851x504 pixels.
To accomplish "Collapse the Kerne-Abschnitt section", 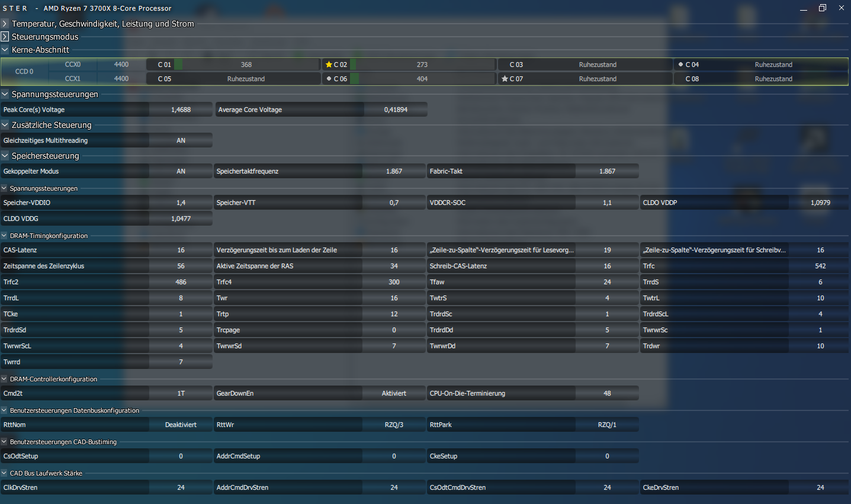I will (x=5, y=50).
